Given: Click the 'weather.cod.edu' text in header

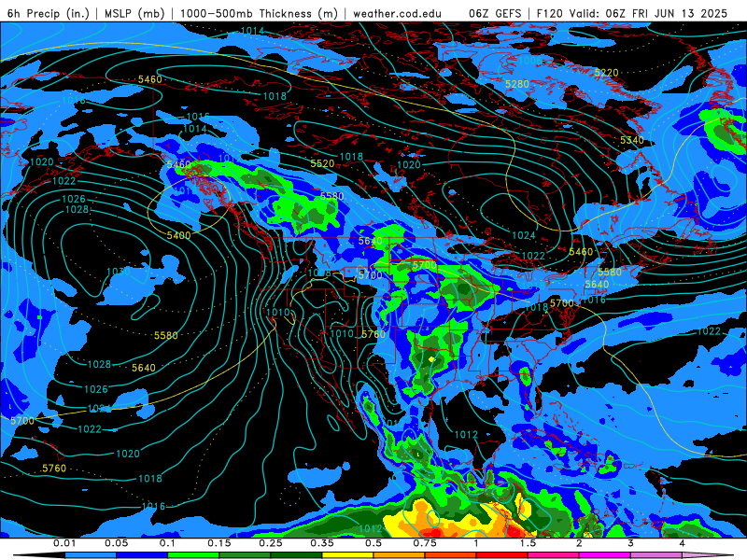Looking at the screenshot, I should point(398,13).
